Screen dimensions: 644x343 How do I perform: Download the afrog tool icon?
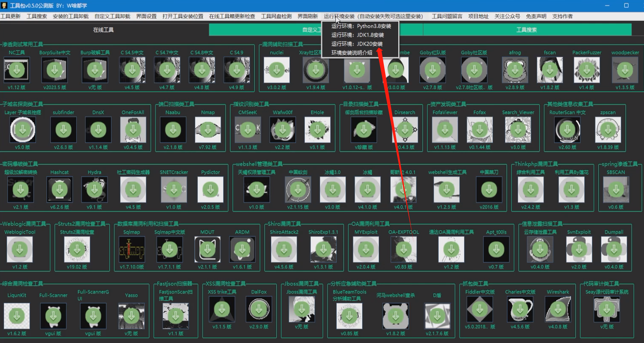[x=515, y=70]
